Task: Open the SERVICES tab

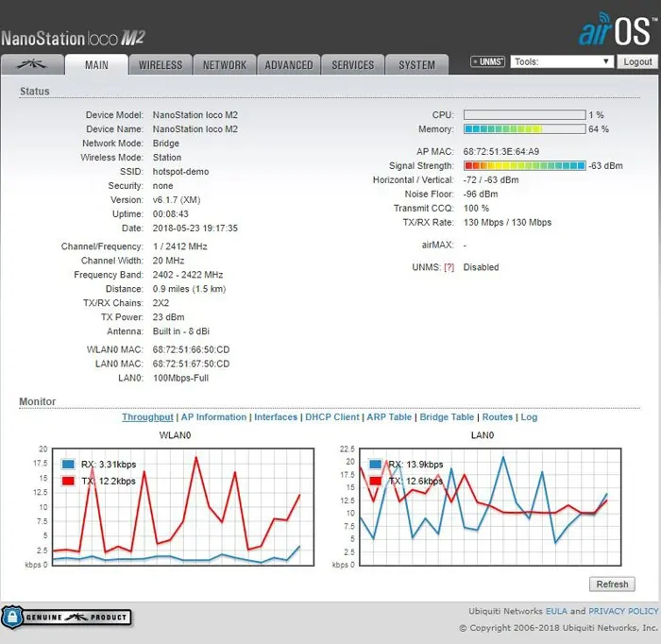Action: pyautogui.click(x=353, y=65)
